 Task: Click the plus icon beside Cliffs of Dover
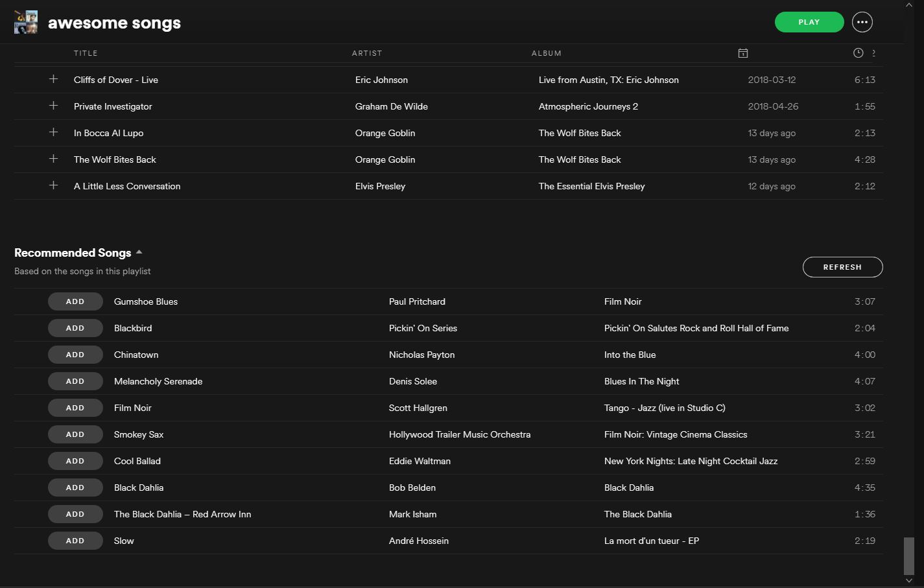54,79
